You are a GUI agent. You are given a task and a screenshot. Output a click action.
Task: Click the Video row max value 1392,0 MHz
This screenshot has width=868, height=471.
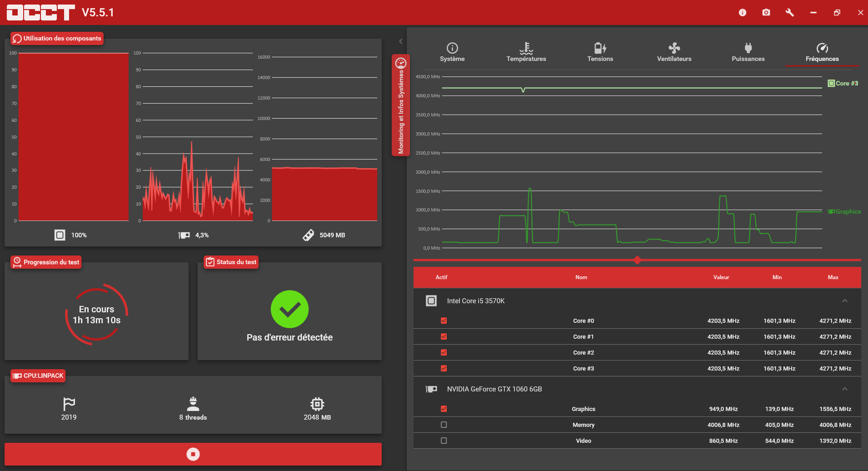click(835, 441)
